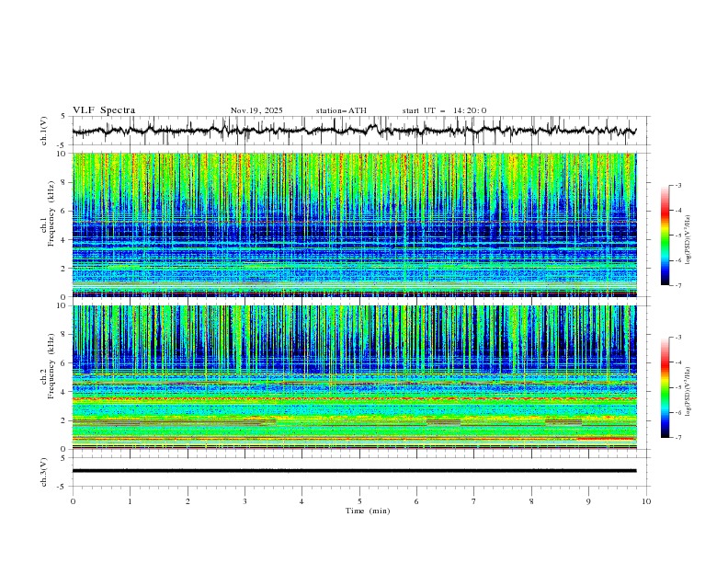Screen dimensions: 728x563
Task: Click the 'VLF Spectra' title text
Action: (104, 110)
